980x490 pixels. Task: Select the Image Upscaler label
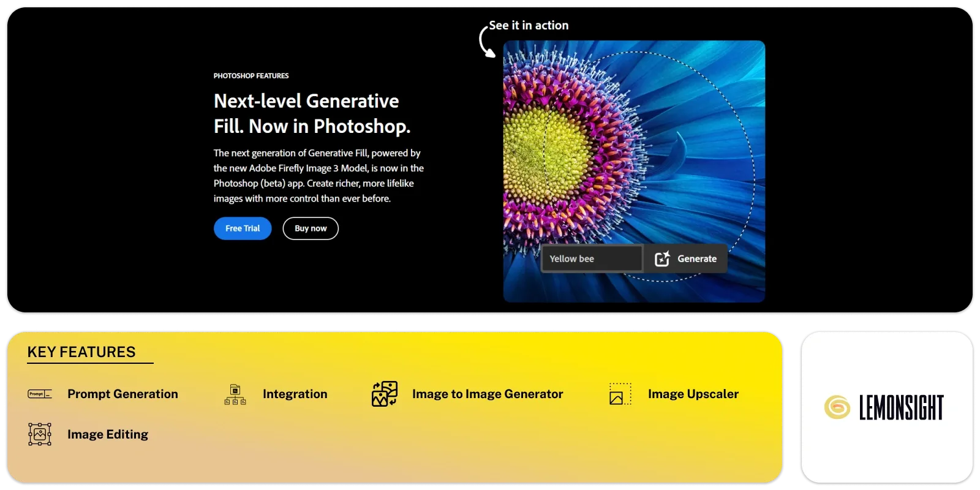tap(693, 394)
